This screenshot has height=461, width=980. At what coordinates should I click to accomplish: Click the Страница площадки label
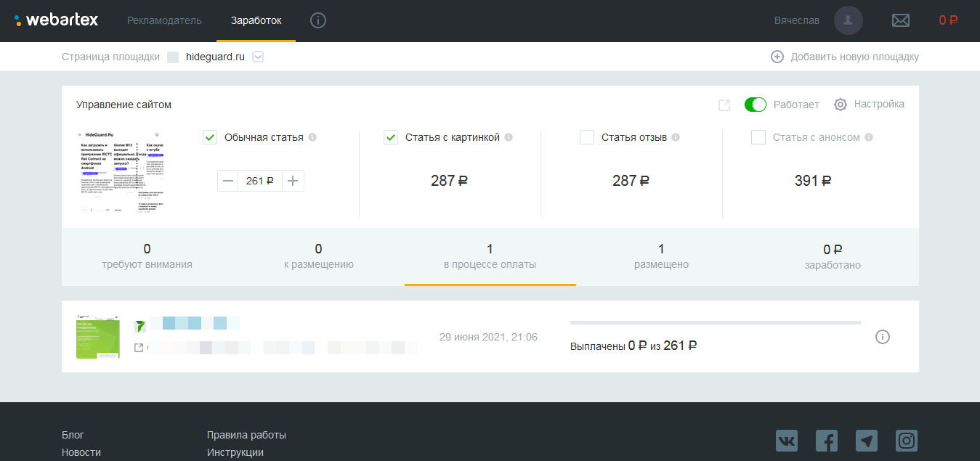click(x=110, y=57)
